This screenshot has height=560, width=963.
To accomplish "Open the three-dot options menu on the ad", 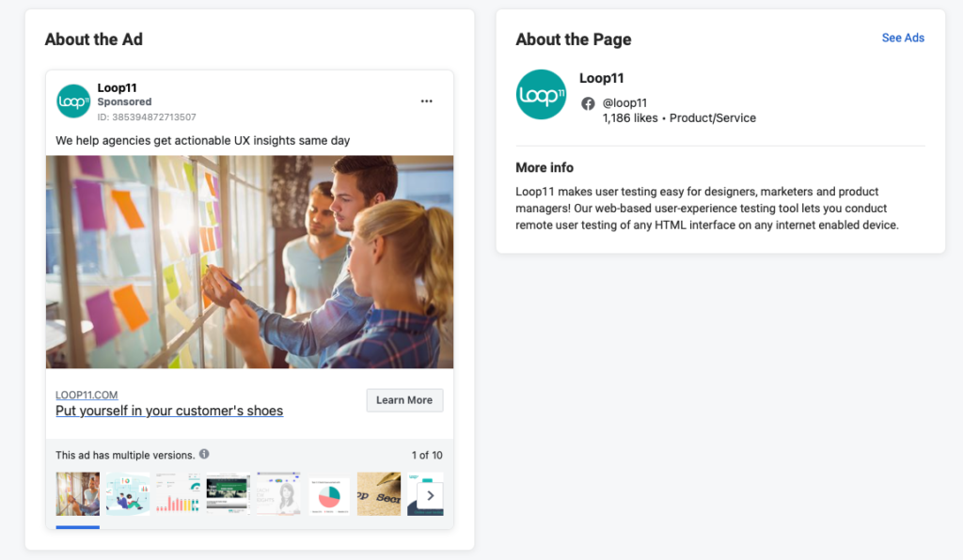I will [x=426, y=101].
